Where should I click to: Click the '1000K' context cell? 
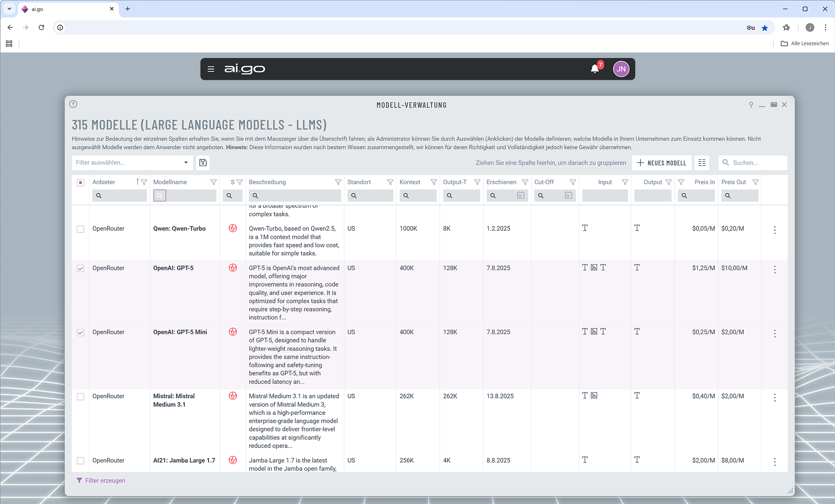(x=408, y=229)
